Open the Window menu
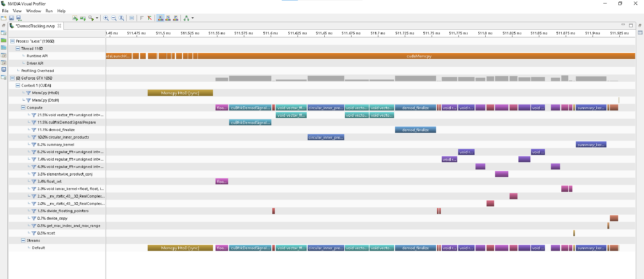This screenshot has width=644, height=279. point(33,11)
